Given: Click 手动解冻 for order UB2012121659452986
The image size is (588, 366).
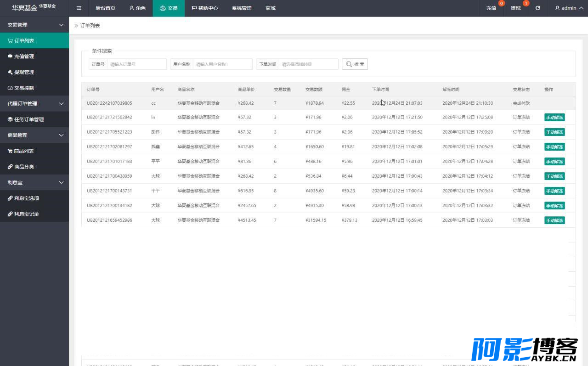Looking at the screenshot, I should [x=554, y=220].
